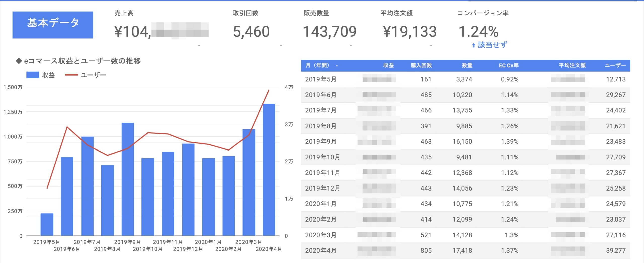This screenshot has width=644, height=263.
Task: Click the 平均注文額 table column header
Action: pyautogui.click(x=572, y=66)
